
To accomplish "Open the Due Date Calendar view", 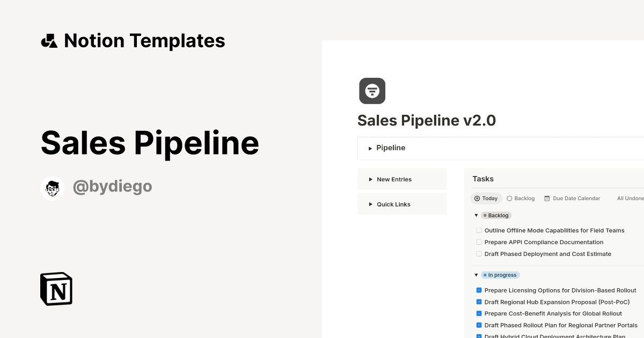I will pos(576,198).
